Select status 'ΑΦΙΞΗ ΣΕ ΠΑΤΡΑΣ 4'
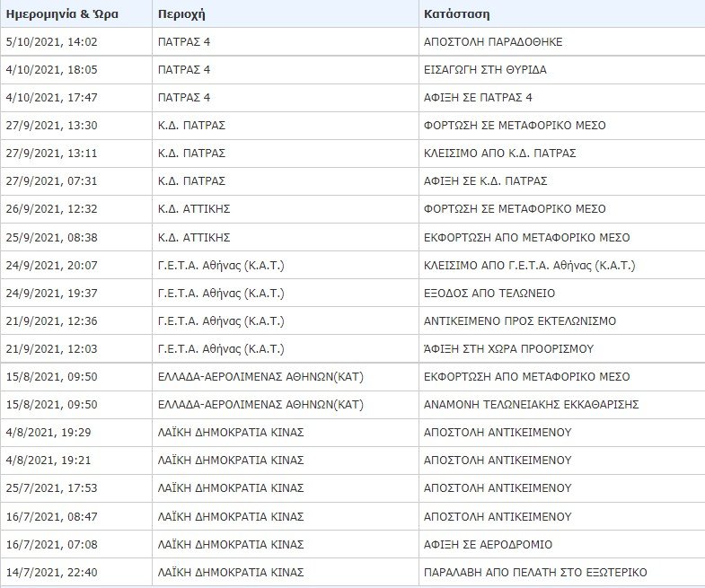The width and height of the screenshot is (705, 588). 478,98
